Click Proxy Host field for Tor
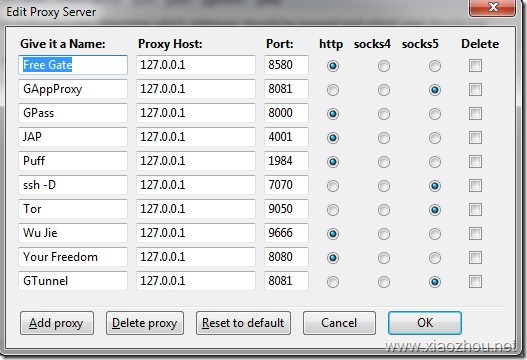Image resolution: width=527 pixels, height=360 pixels. 196,209
